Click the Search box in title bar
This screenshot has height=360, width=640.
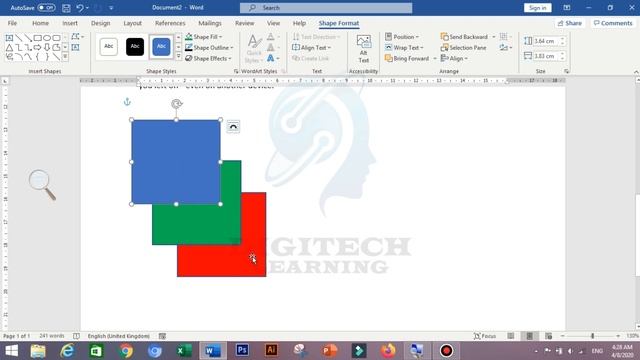pyautogui.click(x=326, y=8)
